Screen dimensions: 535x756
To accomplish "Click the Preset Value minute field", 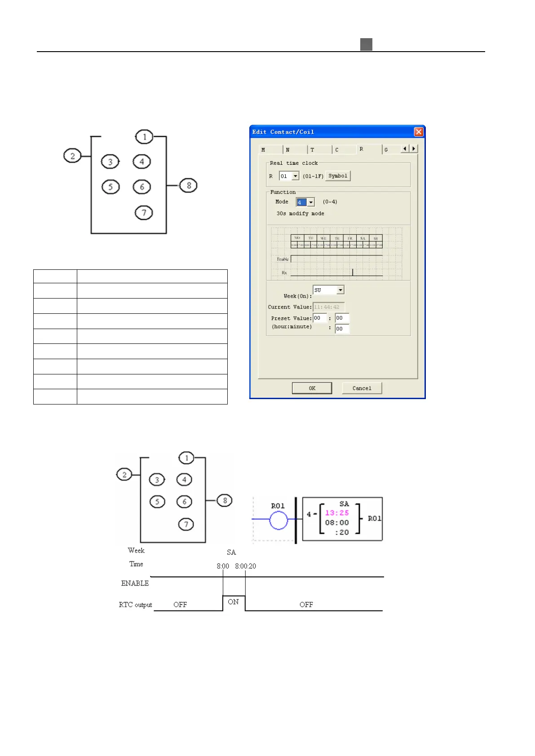I will 342,318.
